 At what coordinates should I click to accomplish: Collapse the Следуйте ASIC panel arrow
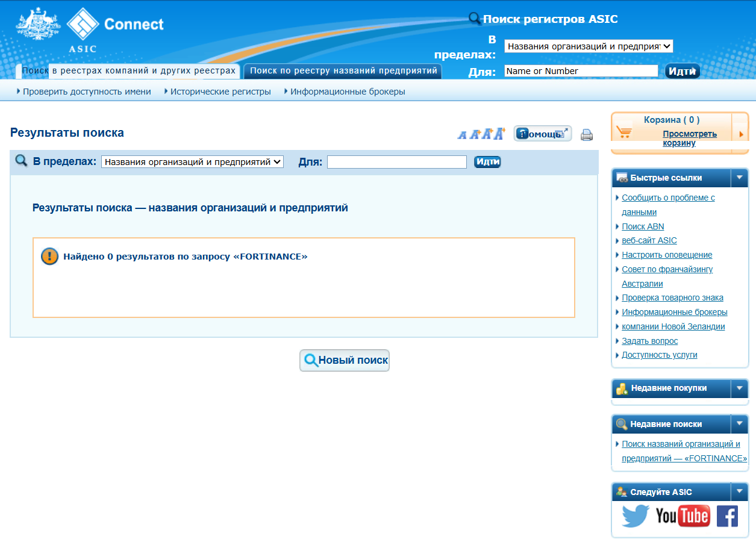point(739,492)
